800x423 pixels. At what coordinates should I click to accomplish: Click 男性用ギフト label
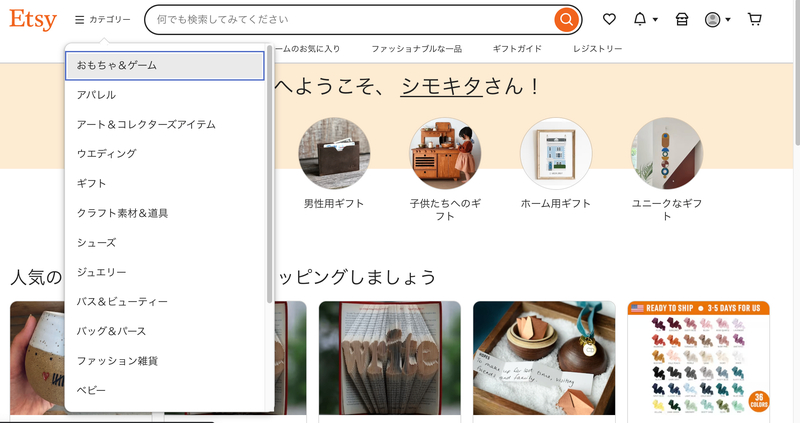[x=334, y=203]
